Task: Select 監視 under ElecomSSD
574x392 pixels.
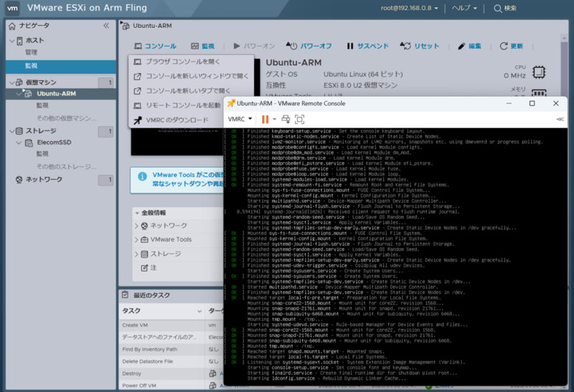Action: tap(42, 154)
